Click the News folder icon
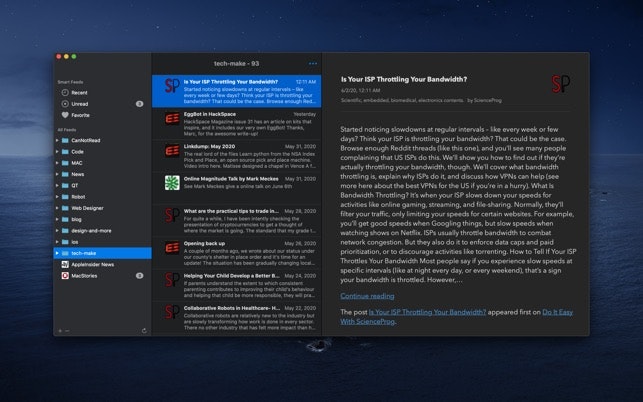Screen dimensions: 643x402 tap(65, 174)
